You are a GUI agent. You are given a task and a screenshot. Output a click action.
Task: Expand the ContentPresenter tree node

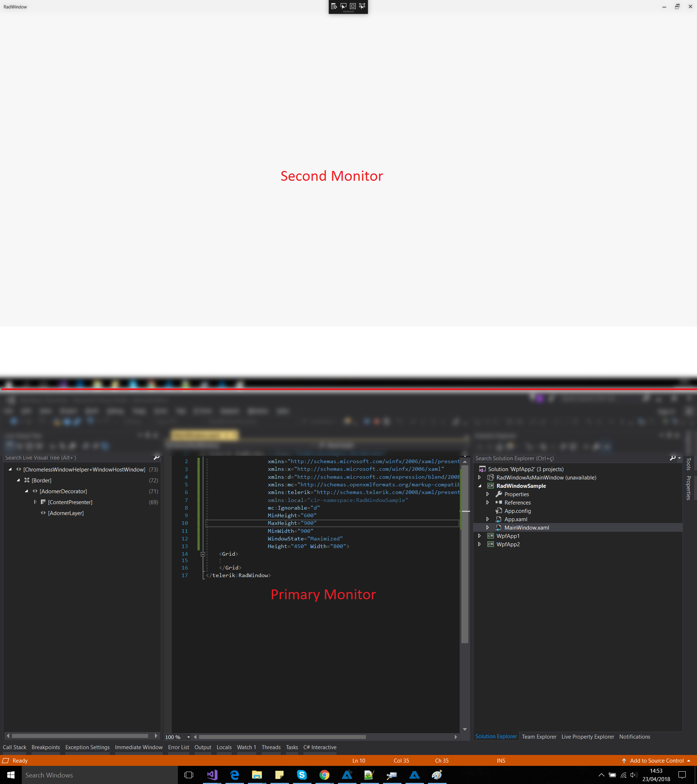(35, 502)
